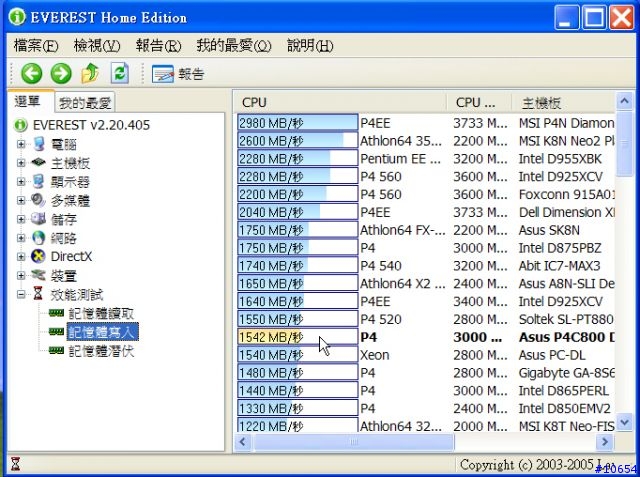Select the Pentium EE row text

click(x=400, y=159)
